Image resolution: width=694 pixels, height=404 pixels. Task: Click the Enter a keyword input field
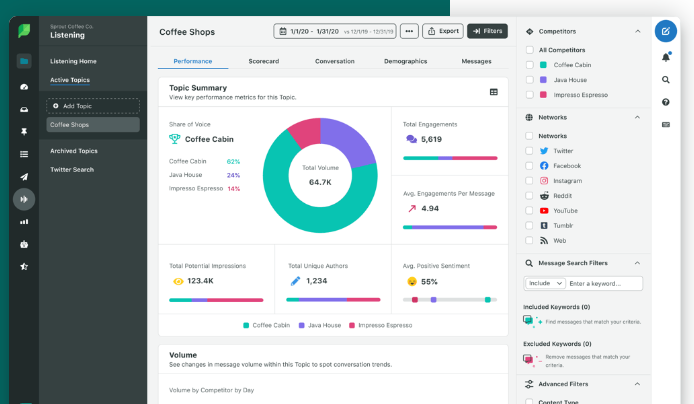604,283
